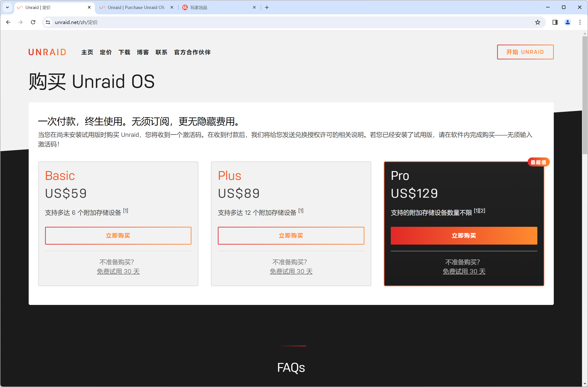This screenshot has width=588, height=387.
Task: Click the Pro plan title
Action: (x=400, y=176)
